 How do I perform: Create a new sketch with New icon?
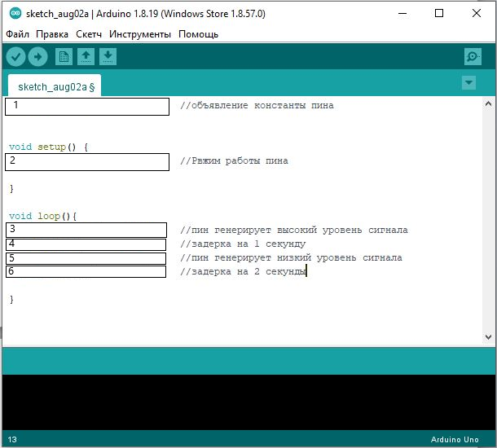click(x=64, y=57)
